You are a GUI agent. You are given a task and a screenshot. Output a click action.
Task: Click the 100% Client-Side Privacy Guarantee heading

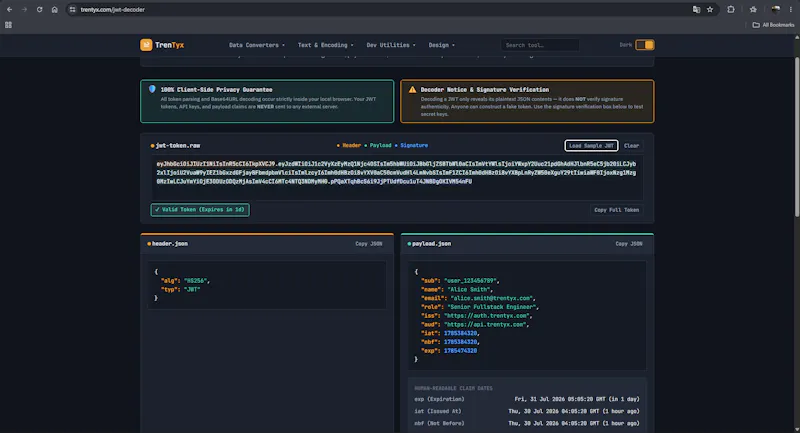[216, 89]
